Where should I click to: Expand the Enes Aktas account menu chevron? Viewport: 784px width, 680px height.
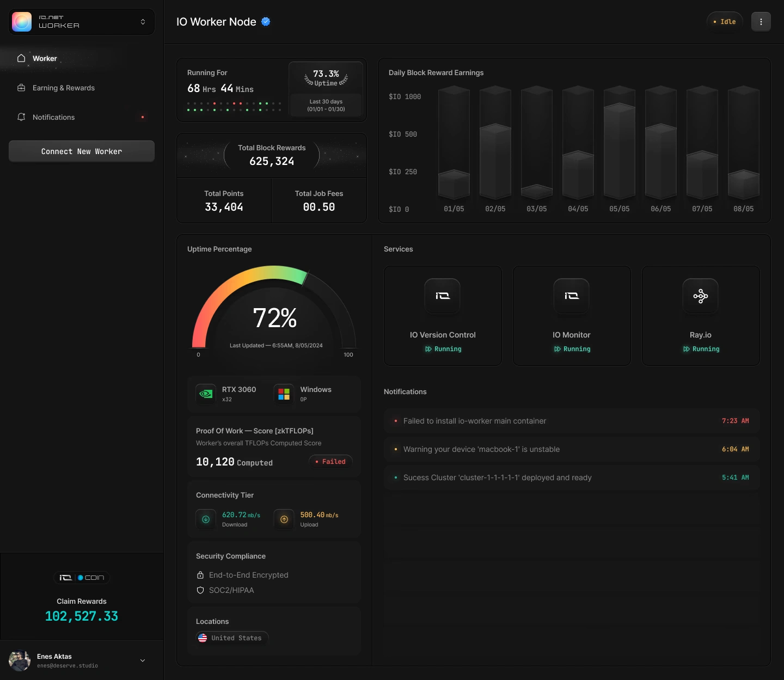pyautogui.click(x=143, y=660)
